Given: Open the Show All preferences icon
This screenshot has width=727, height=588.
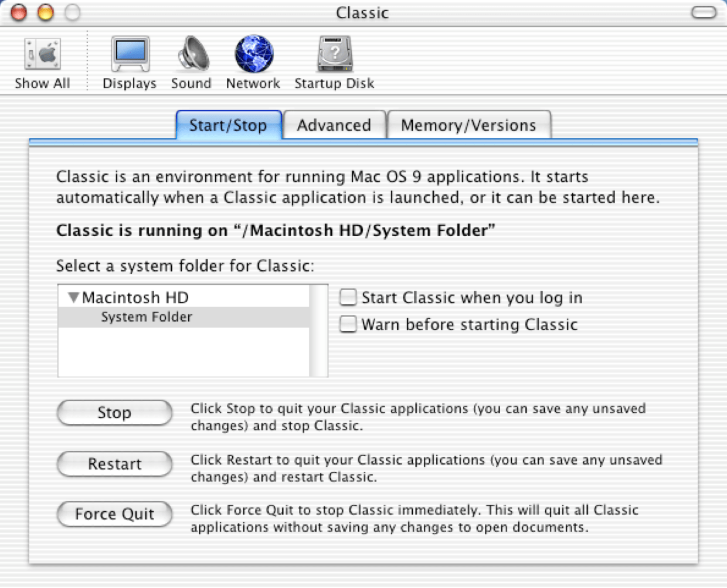Looking at the screenshot, I should pos(42,55).
